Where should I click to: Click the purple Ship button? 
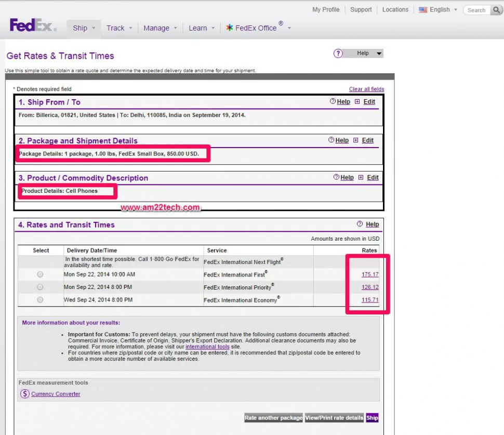372,418
